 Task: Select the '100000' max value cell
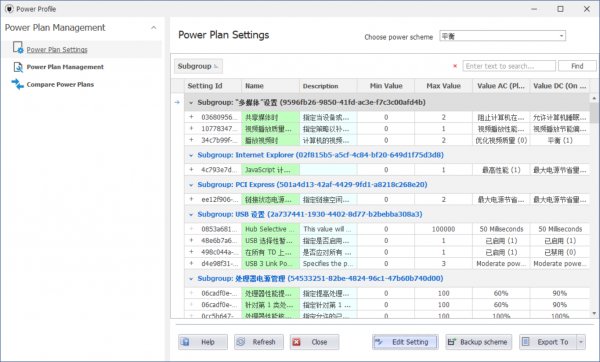tap(443, 229)
